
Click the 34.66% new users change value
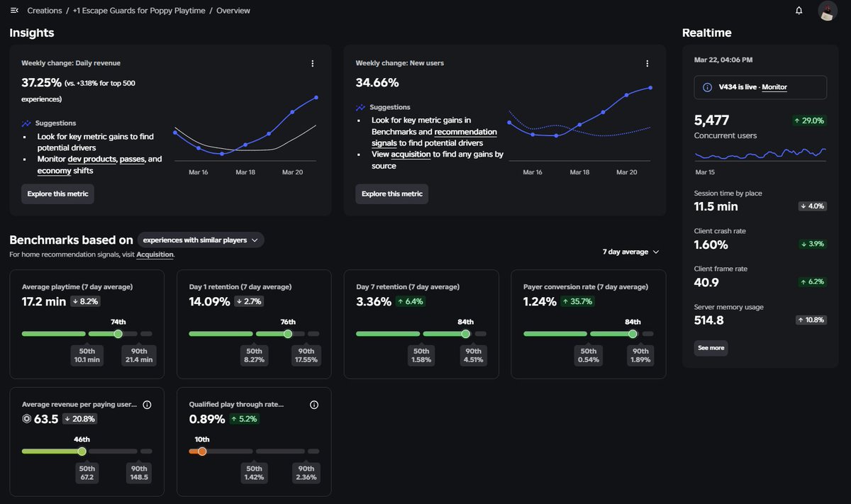pyautogui.click(x=377, y=82)
